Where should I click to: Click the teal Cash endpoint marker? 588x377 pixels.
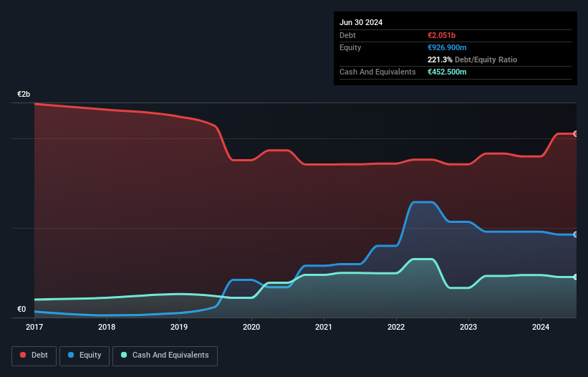tap(576, 277)
